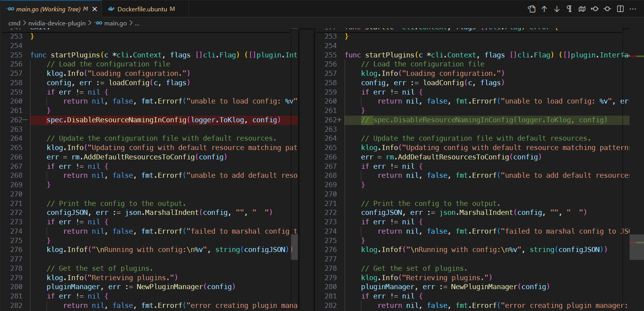
Task: Open the cmd breadcrumb segment
Action: 14,23
